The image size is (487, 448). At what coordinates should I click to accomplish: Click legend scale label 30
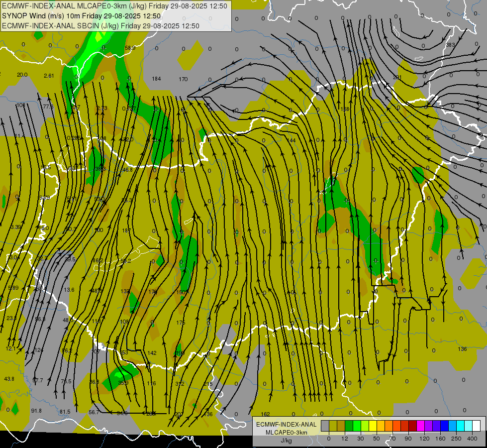(360, 439)
